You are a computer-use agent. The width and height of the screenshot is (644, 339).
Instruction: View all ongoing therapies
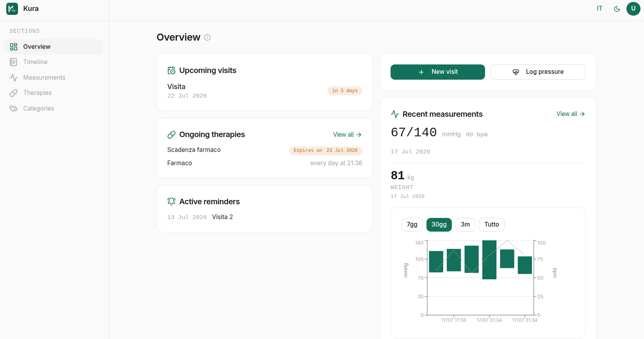pyautogui.click(x=348, y=134)
